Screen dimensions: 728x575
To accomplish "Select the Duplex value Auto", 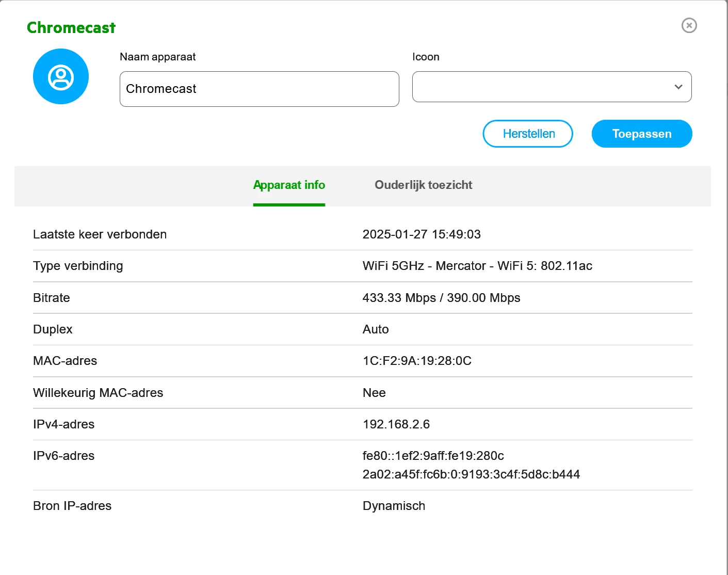I will (x=376, y=329).
